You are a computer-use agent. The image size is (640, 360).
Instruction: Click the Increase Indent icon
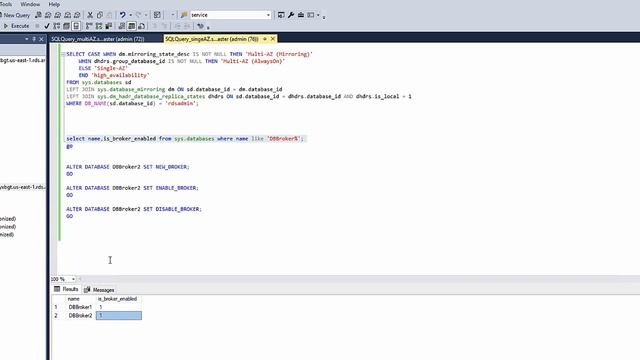pos(187,26)
